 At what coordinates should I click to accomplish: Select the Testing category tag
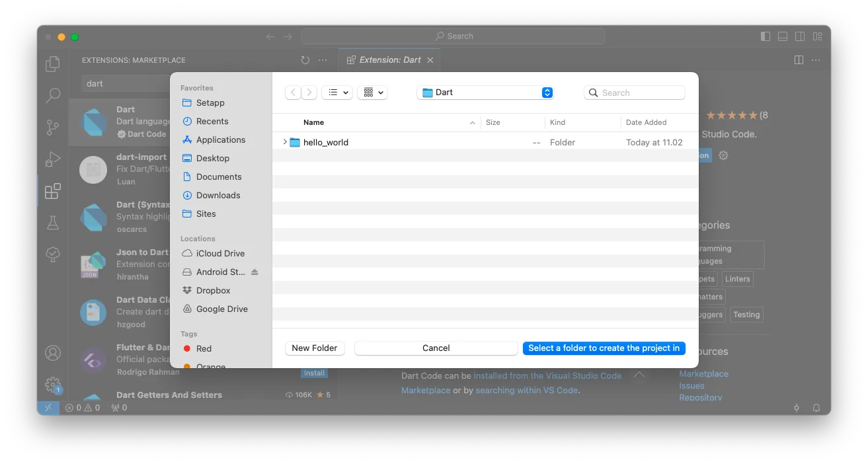pyautogui.click(x=746, y=315)
